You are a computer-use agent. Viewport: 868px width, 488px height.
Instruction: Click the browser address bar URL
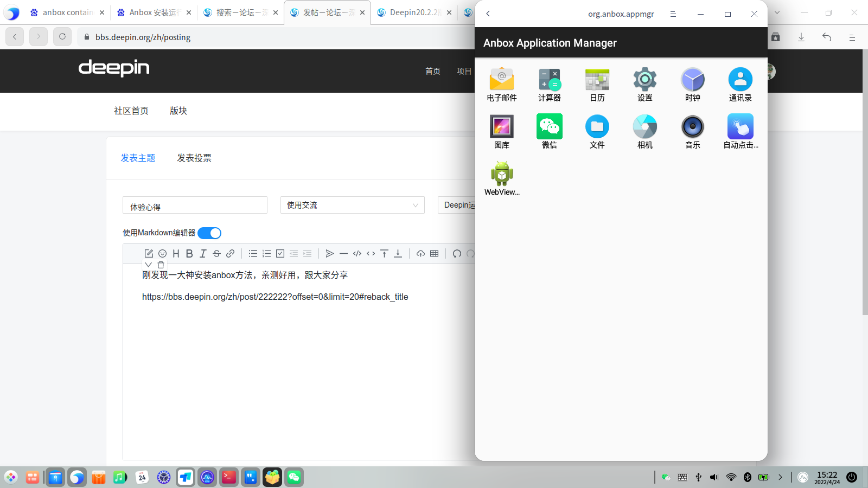pos(143,37)
